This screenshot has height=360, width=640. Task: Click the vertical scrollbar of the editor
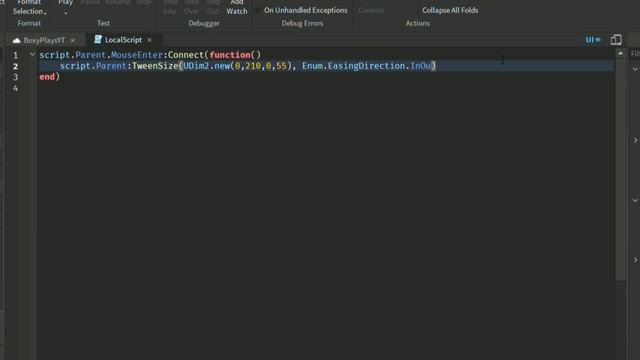click(x=620, y=169)
